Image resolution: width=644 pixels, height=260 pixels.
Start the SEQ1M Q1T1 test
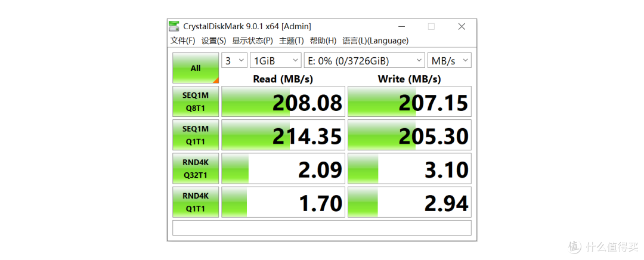(196, 135)
